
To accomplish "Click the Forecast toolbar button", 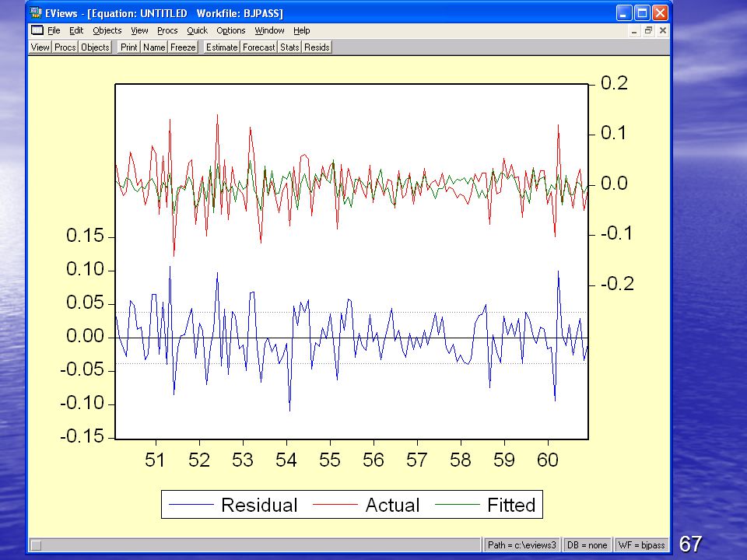I will click(x=258, y=47).
